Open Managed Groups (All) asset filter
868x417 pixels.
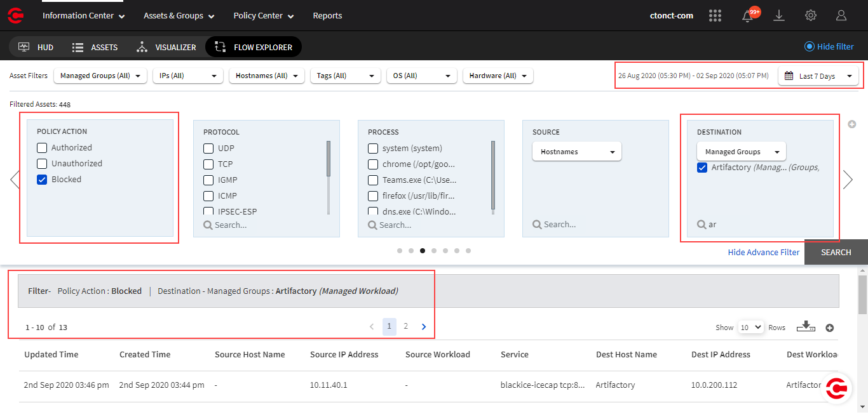[100, 76]
